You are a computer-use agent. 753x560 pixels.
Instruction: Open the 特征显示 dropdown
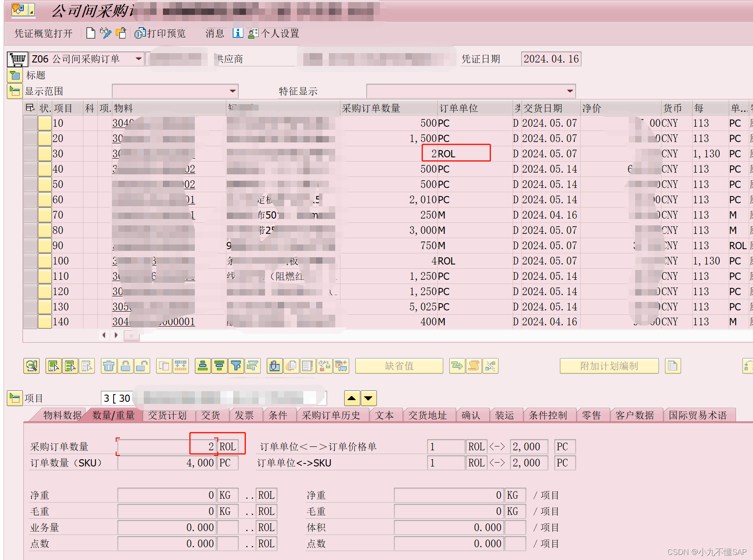[x=570, y=91]
